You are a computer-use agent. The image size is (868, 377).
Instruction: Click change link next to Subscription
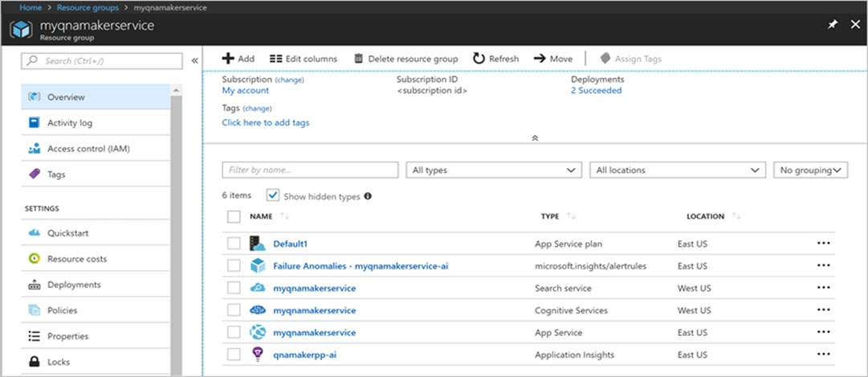(290, 80)
